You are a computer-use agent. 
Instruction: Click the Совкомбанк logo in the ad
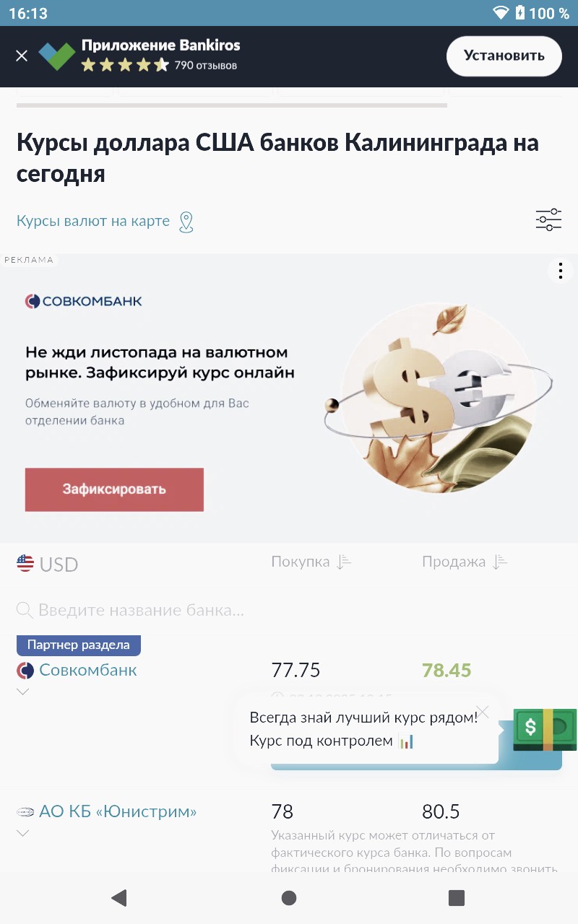(84, 301)
